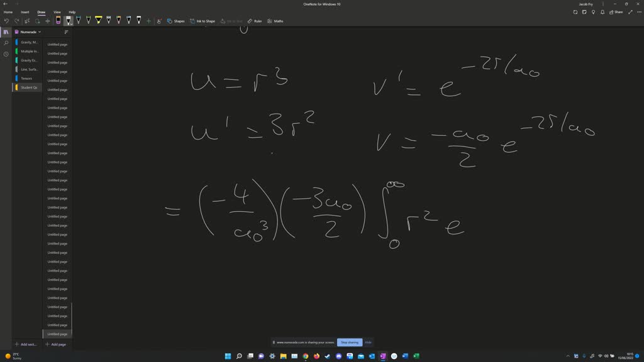The height and width of the screenshot is (362, 644).
Task: Toggle full screen view
Action: click(x=630, y=12)
